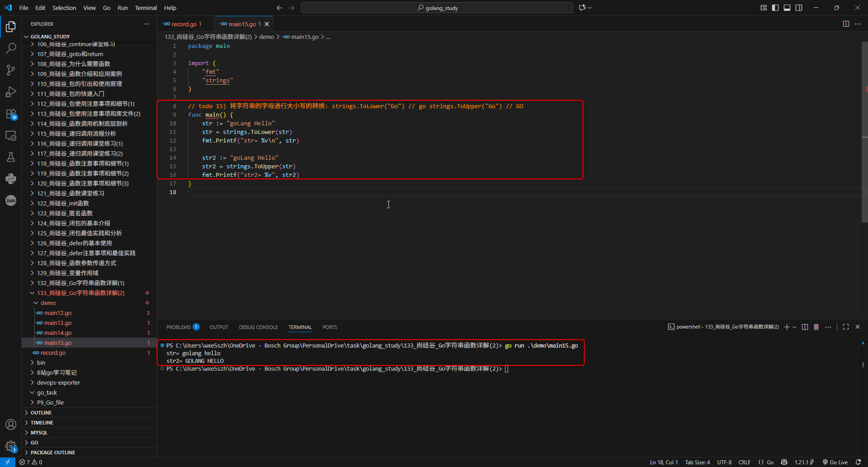Open the Remote Explorer view
The image size is (868, 467).
(11, 135)
